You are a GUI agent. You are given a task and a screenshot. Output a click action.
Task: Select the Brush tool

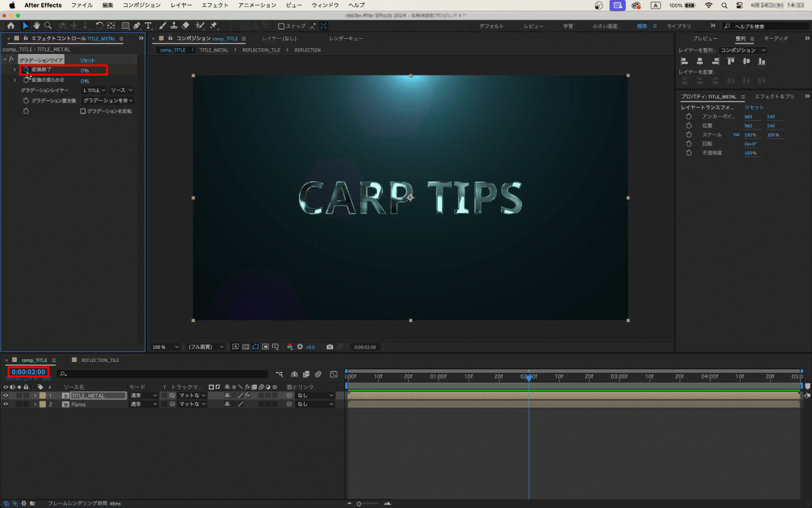coord(162,26)
